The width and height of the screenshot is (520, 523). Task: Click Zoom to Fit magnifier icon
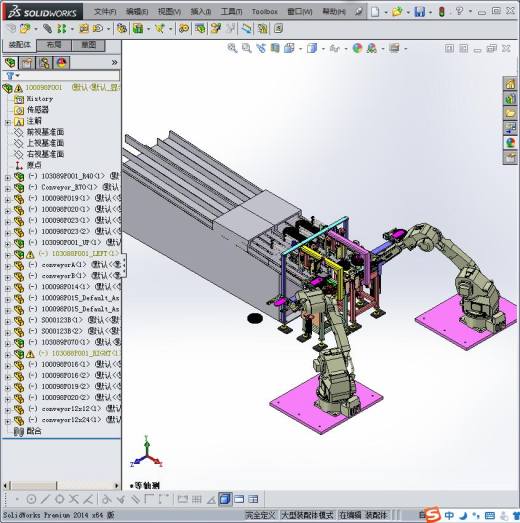(232, 48)
